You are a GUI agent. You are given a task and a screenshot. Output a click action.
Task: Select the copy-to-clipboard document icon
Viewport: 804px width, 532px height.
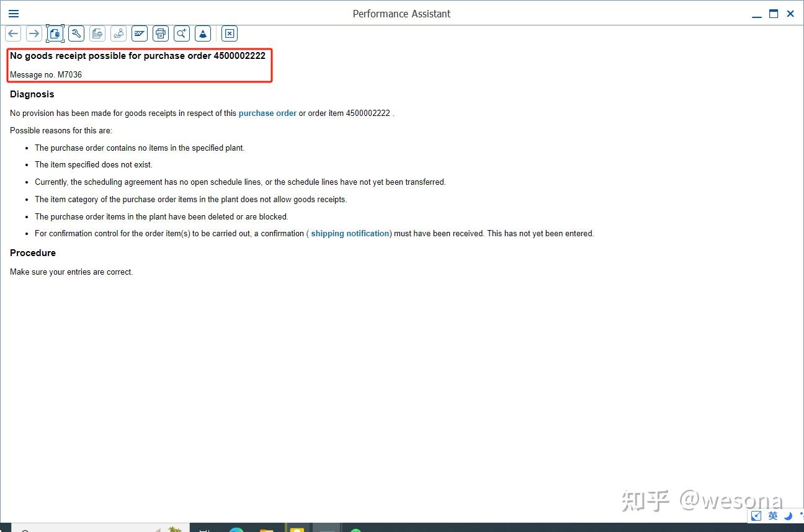tap(55, 33)
